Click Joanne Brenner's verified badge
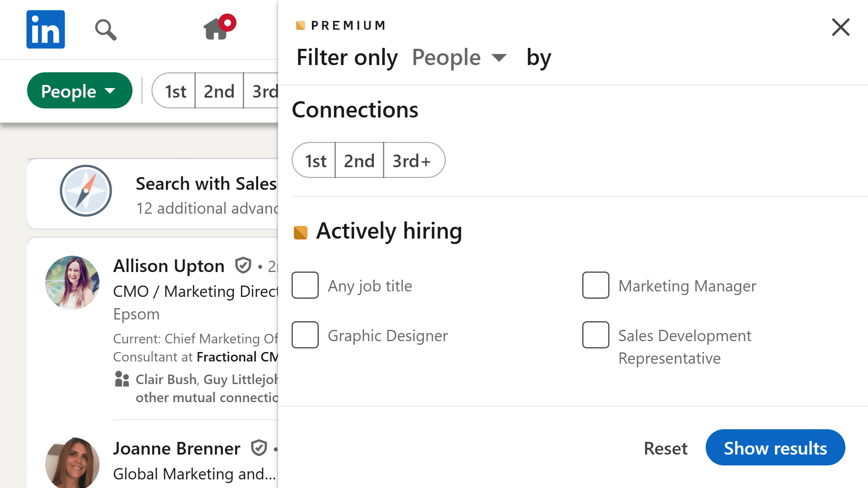 pyautogui.click(x=259, y=448)
